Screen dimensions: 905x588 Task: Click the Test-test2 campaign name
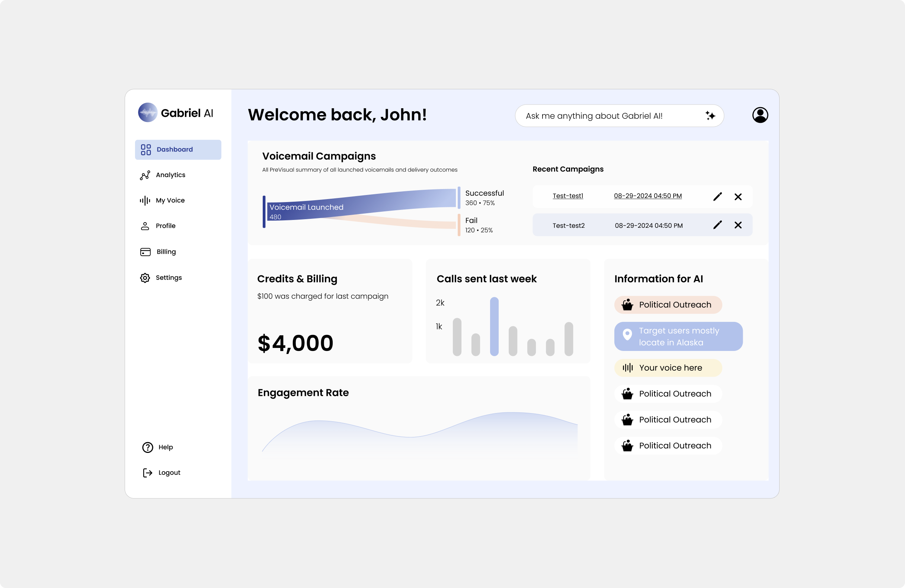pyautogui.click(x=568, y=226)
